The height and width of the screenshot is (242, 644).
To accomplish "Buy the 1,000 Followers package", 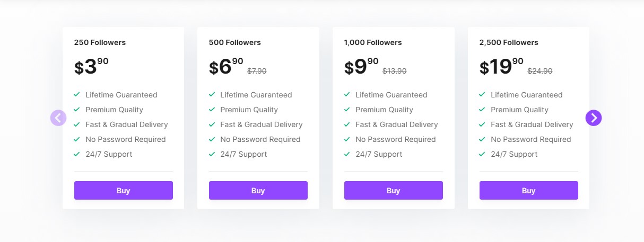I will pos(394,191).
